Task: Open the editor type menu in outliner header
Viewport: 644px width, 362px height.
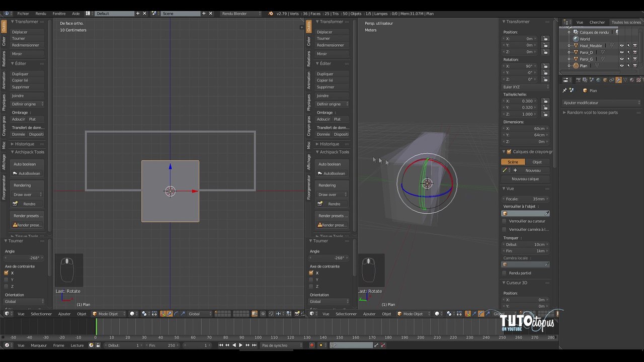Action: click(567, 22)
